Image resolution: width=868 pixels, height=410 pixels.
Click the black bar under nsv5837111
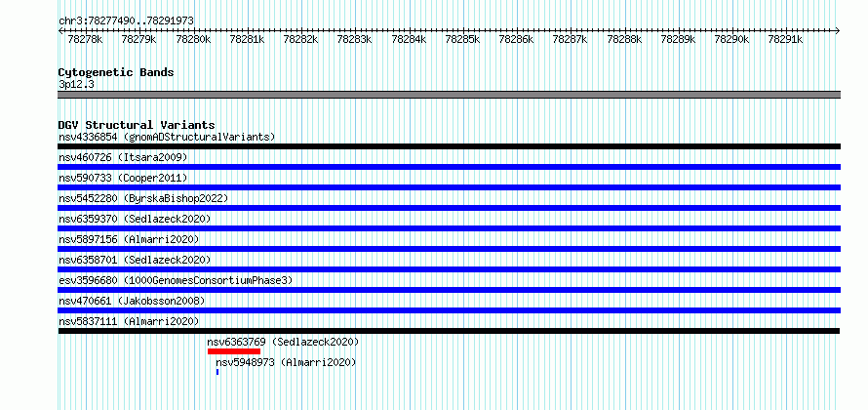(449, 331)
